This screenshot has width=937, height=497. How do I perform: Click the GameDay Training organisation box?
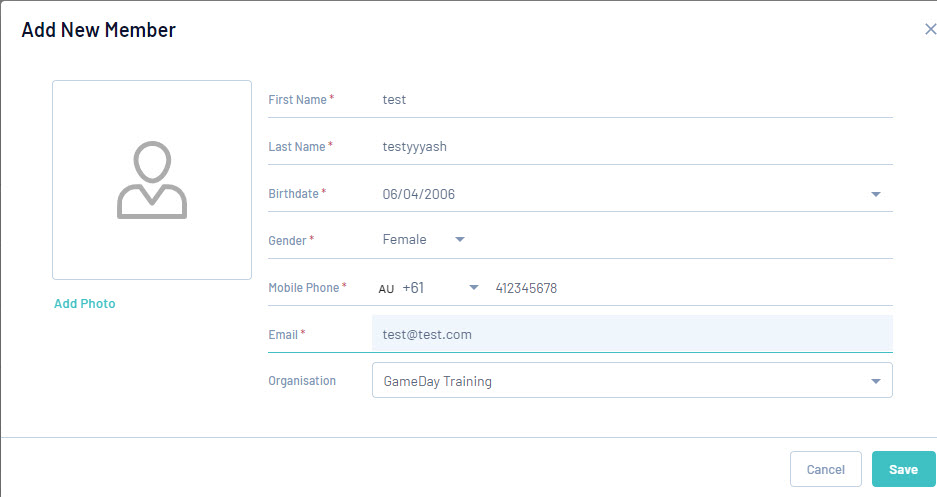click(x=632, y=380)
